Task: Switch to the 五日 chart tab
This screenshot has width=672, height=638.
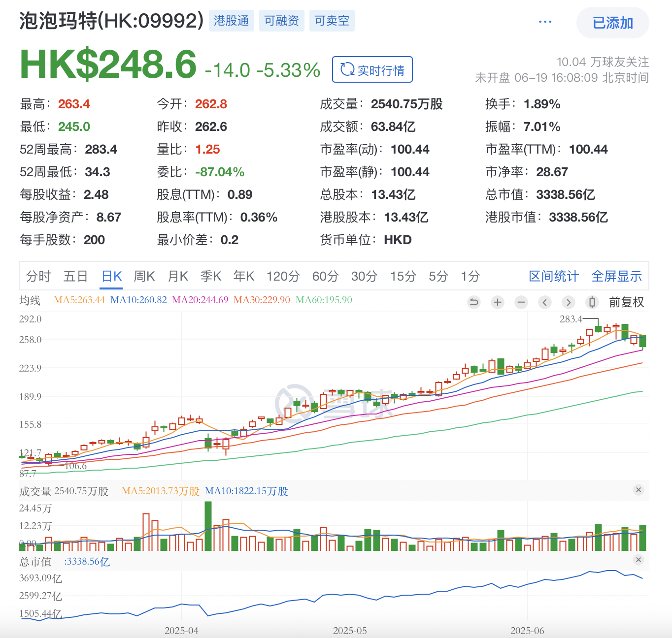Action: tap(75, 276)
